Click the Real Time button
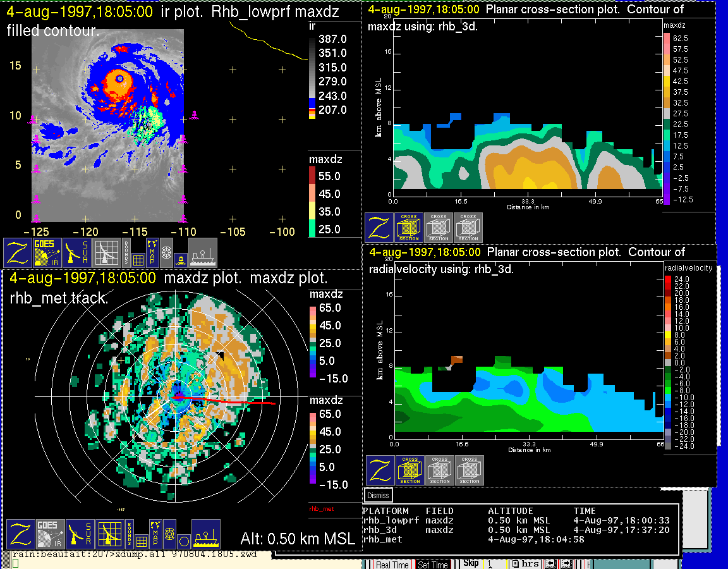Image resolution: width=728 pixels, height=569 pixels. tap(392, 565)
